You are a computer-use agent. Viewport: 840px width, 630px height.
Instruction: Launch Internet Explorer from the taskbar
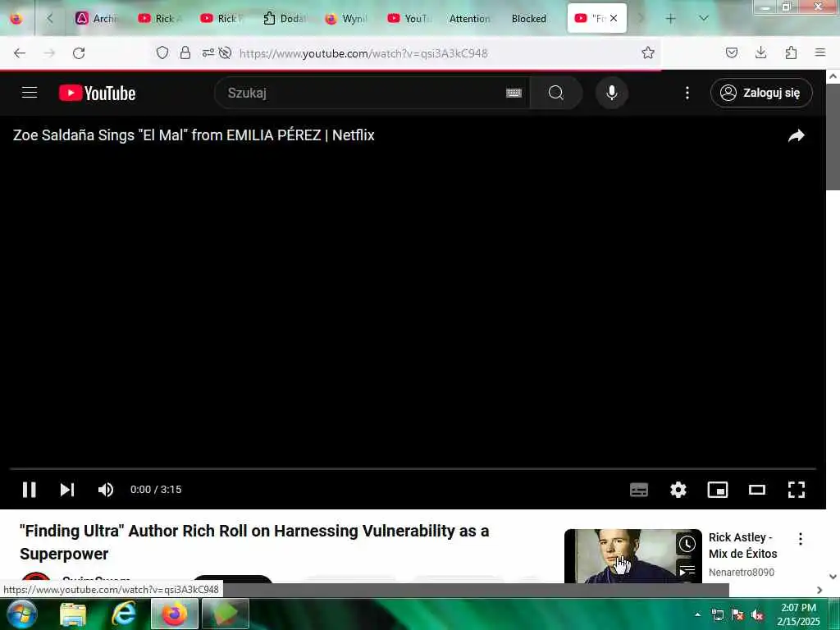click(x=123, y=614)
